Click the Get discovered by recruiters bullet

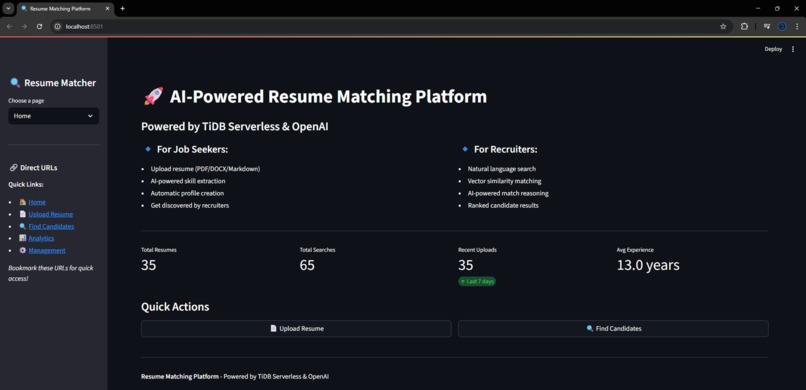(190, 206)
